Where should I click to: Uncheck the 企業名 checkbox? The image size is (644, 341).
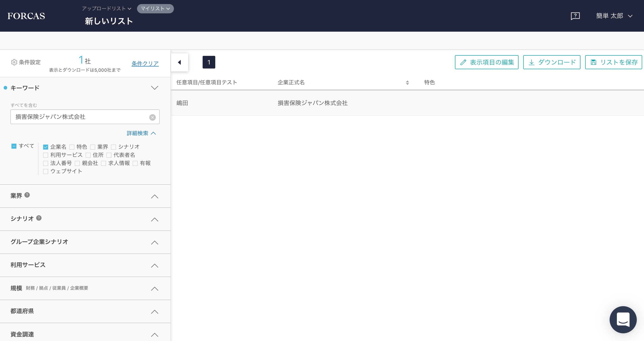45,147
